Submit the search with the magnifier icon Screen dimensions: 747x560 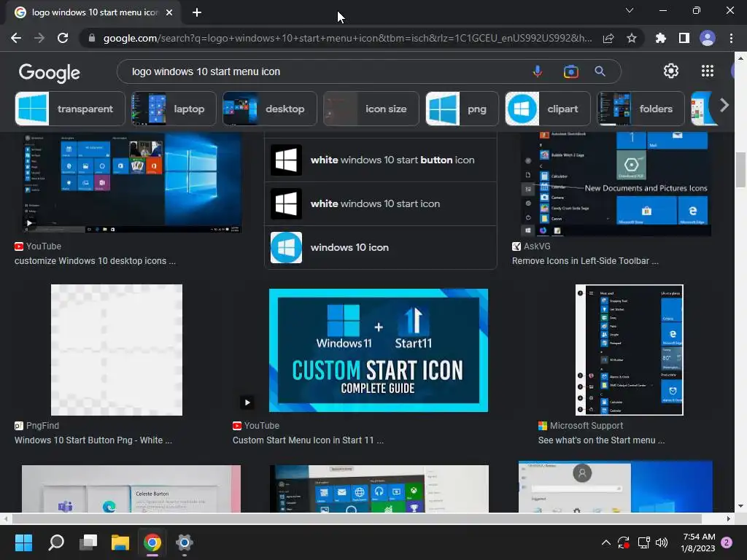click(600, 71)
